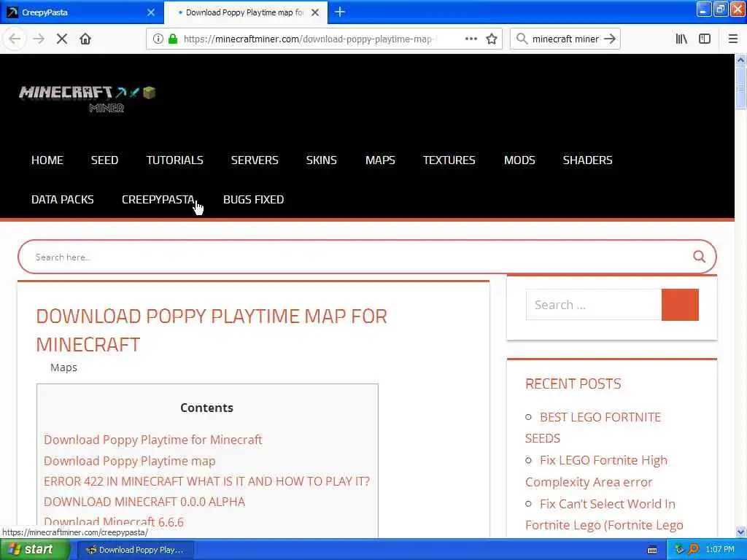
Task: Open the SERVERS navigation link
Action: coord(255,160)
